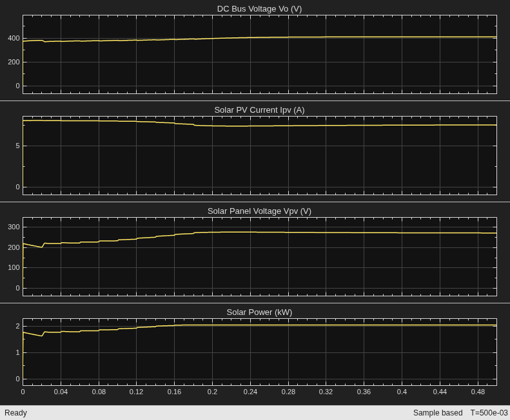Screen dimensions: 510x420
Task: Click the T=500e-03 time readout
Action: 489,413
